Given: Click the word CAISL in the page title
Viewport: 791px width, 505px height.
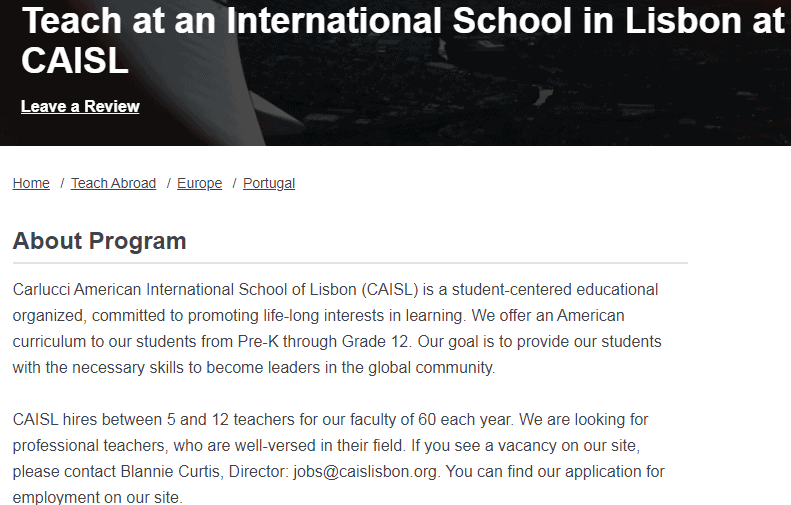Looking at the screenshot, I should (x=75, y=60).
